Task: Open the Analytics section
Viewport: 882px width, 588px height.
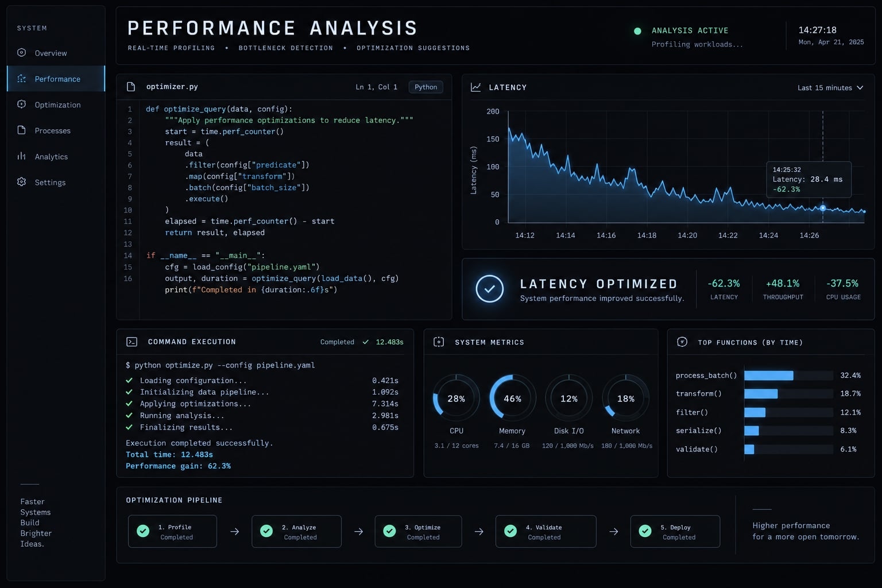Action: pos(56,156)
